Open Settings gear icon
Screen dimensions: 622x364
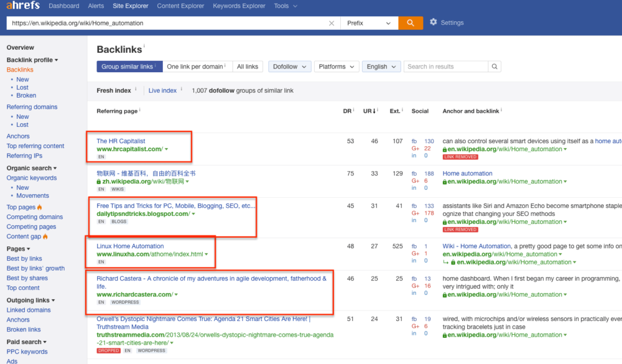[433, 22]
